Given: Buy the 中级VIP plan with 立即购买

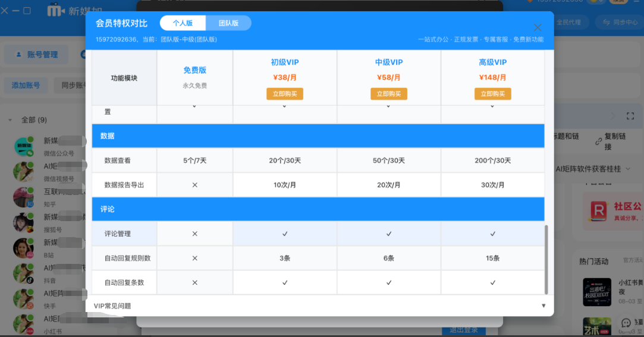Looking at the screenshot, I should [388, 94].
